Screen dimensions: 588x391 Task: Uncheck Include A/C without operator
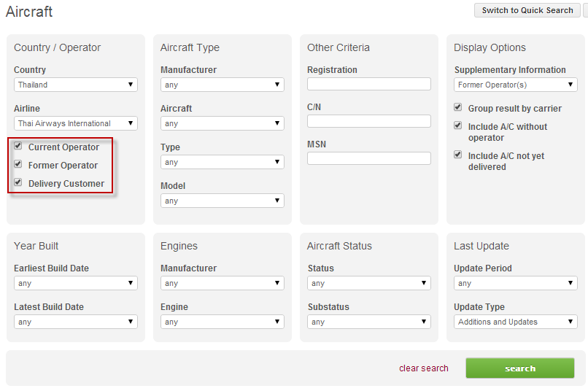click(458, 126)
